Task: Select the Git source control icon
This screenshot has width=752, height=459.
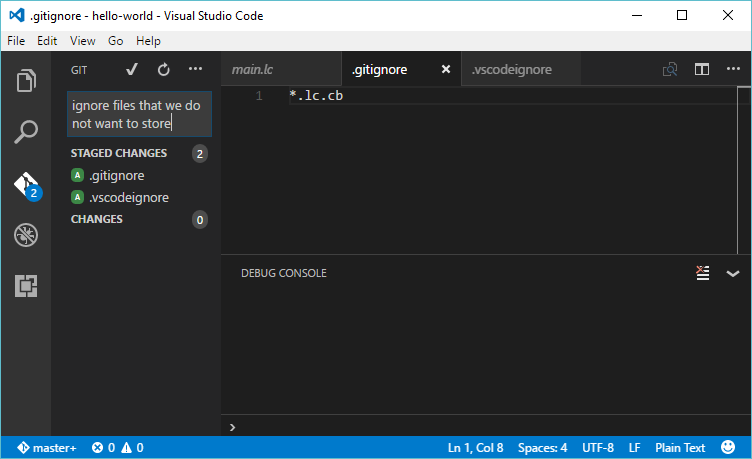Action: click(x=26, y=185)
